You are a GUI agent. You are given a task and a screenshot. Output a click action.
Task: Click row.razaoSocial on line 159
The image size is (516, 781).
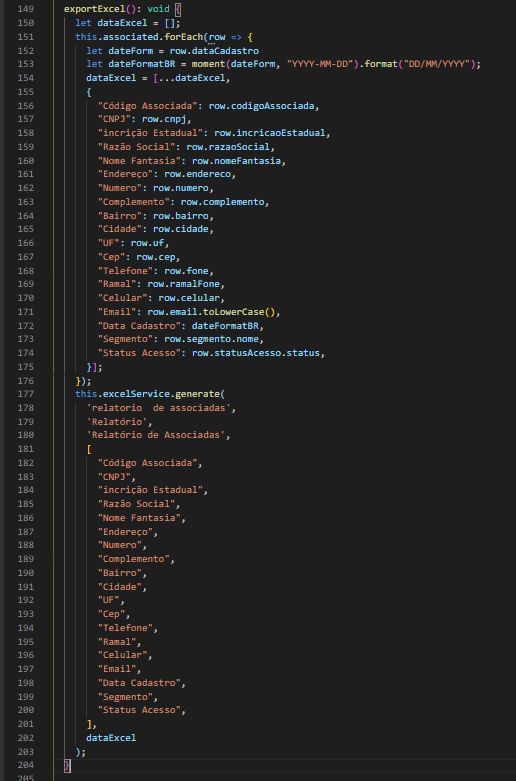click(x=228, y=147)
